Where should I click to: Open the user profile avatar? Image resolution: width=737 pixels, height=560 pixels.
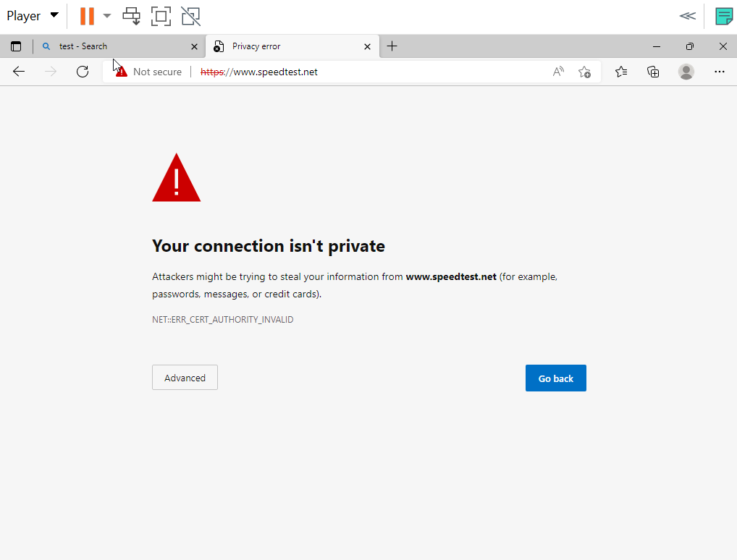coord(686,72)
